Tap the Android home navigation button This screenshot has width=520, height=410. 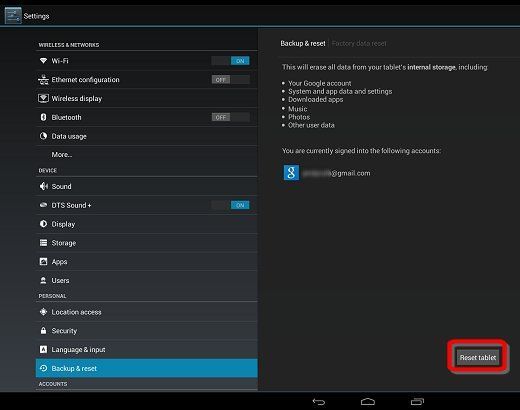368,401
